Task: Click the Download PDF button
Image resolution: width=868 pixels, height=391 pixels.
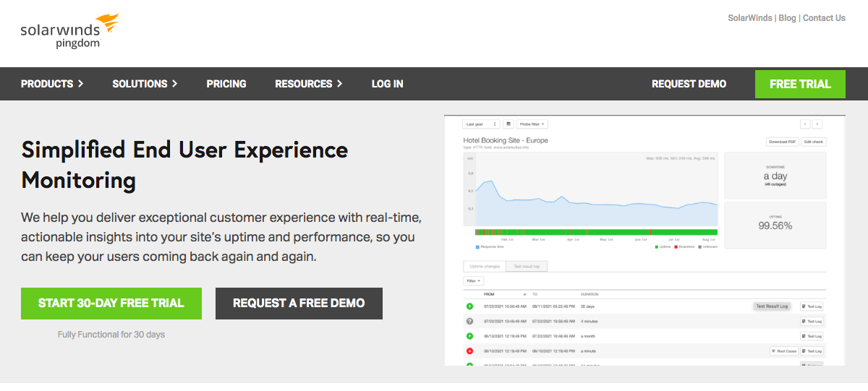Action: pos(782,142)
